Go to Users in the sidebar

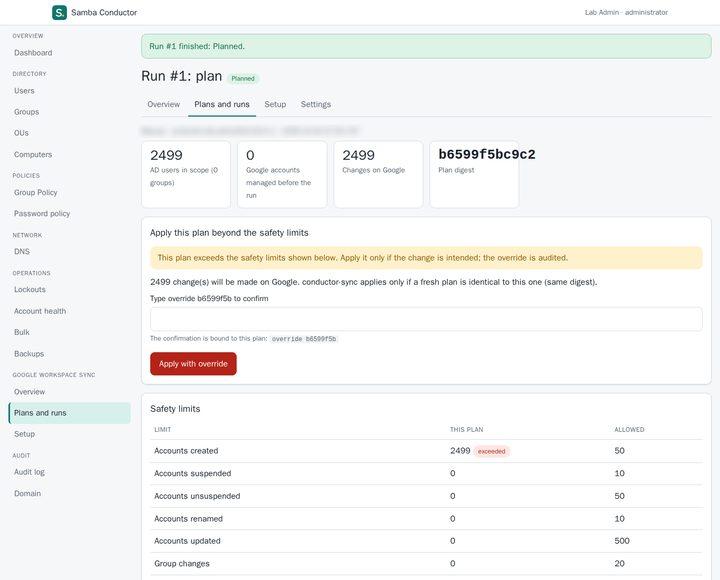tap(24, 91)
